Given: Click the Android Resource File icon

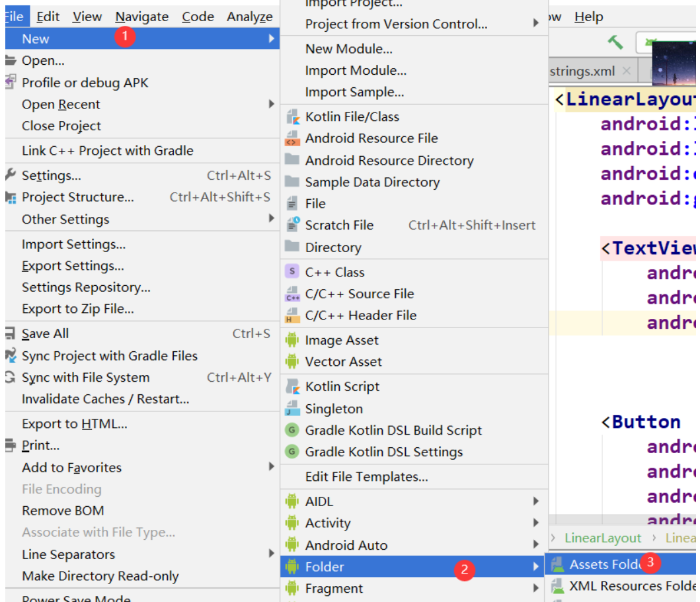Looking at the screenshot, I should point(293,138).
